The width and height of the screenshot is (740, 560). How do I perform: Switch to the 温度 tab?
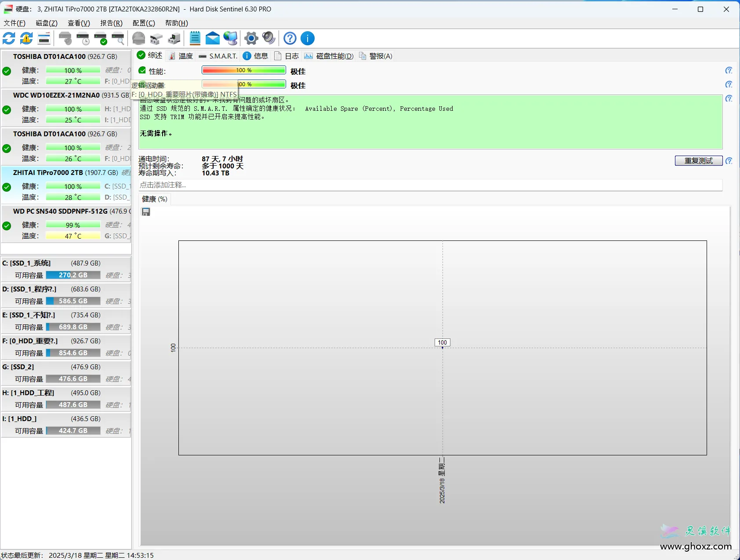pos(181,56)
